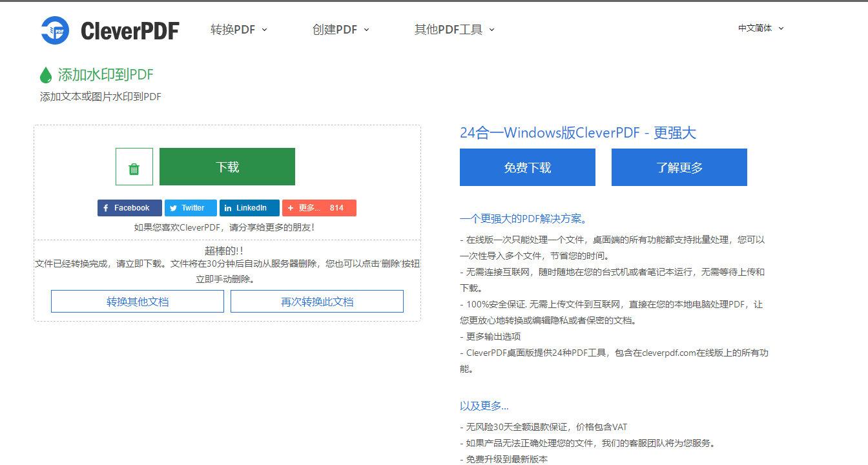Click text 无风险30天全额退款保证，价格包含VAT
This screenshot has width=868, height=465.
click(544, 427)
